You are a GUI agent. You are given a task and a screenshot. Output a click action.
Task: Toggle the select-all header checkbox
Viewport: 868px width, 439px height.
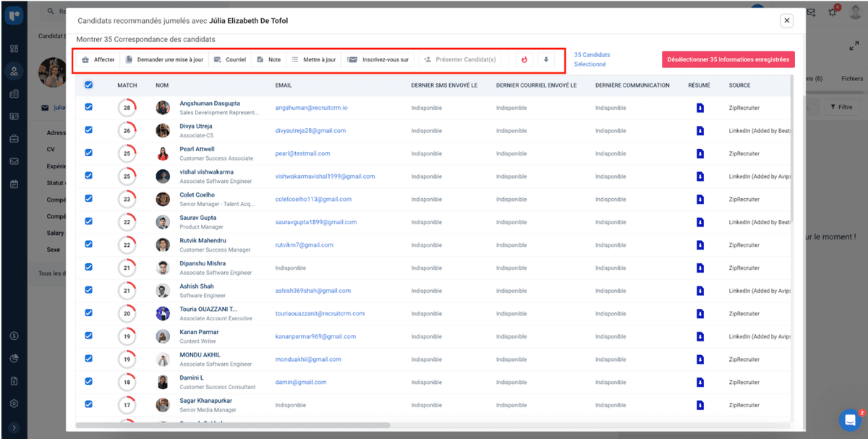click(89, 85)
